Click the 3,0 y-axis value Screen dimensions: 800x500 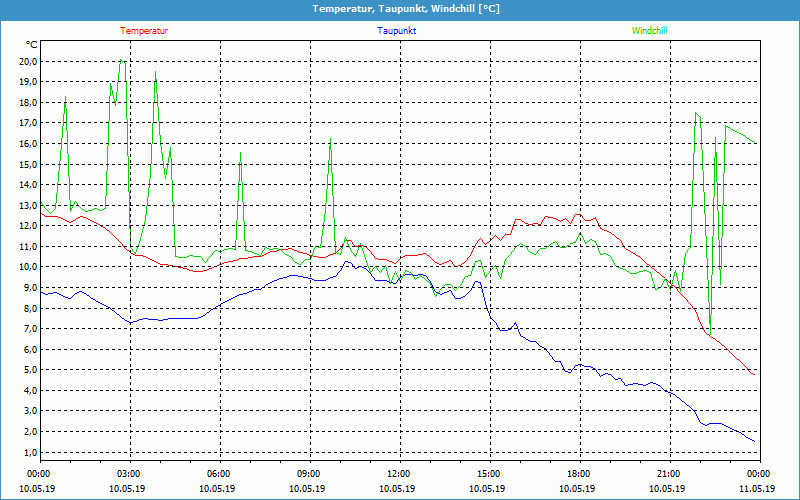(x=31, y=411)
